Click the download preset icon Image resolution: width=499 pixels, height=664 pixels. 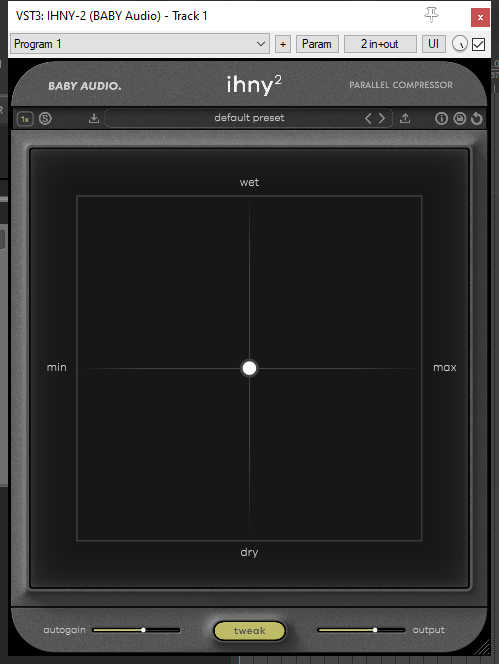click(94, 118)
